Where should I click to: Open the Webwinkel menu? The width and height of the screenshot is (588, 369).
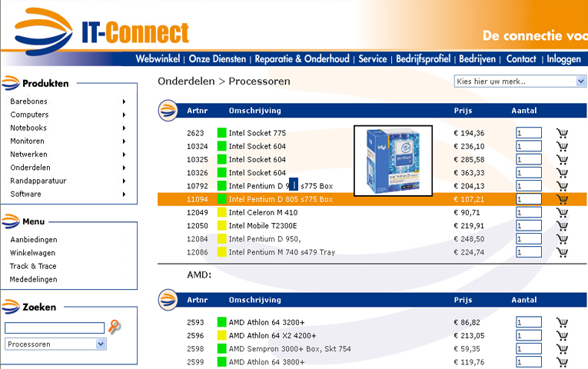(158, 59)
